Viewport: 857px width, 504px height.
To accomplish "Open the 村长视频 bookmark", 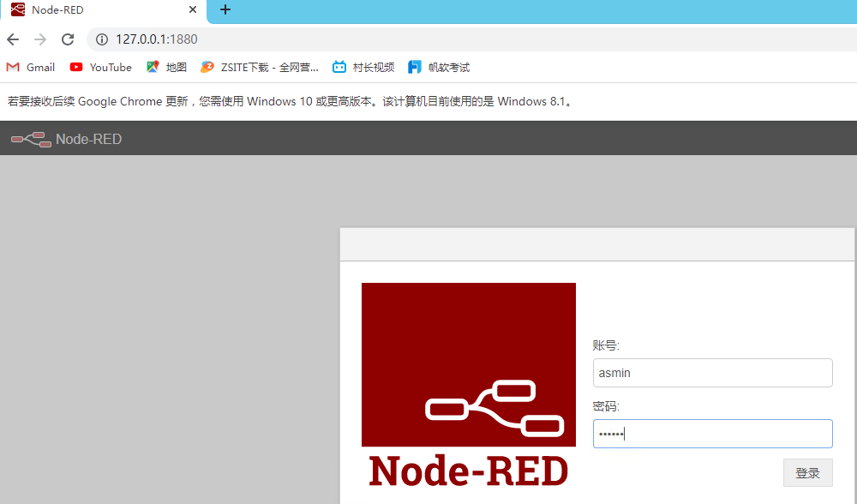I will [x=363, y=67].
